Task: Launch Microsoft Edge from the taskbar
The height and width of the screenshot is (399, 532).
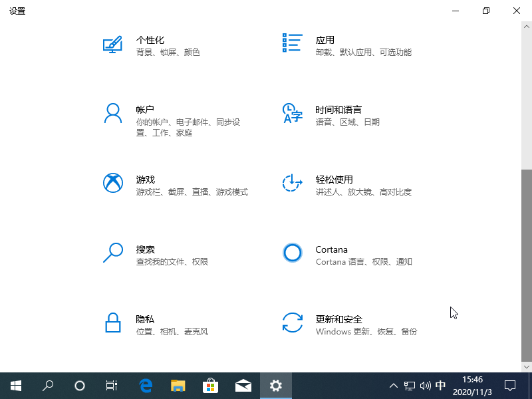Action: point(145,386)
